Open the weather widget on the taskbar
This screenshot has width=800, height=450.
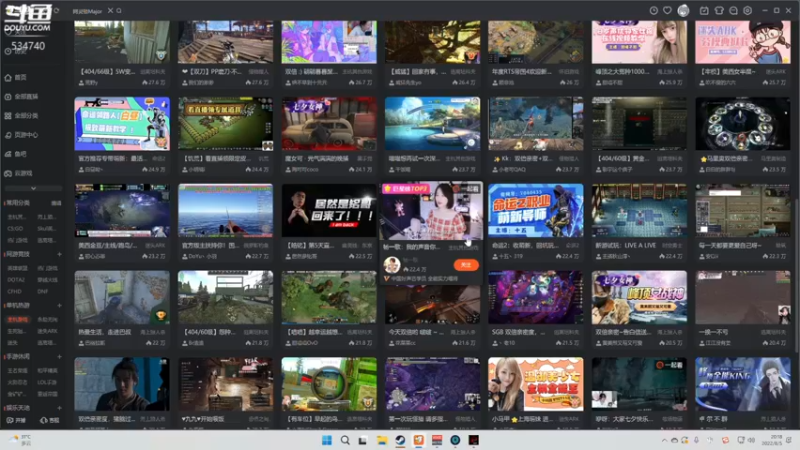(20, 440)
